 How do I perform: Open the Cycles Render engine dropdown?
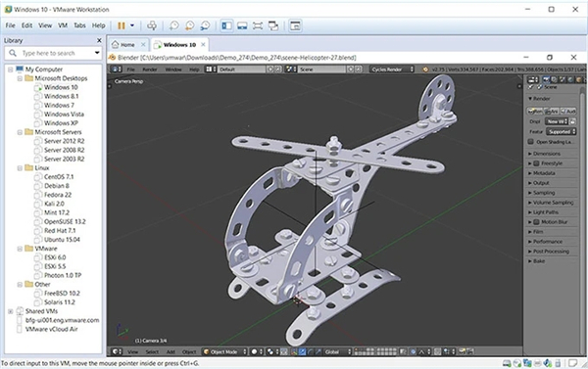(392, 69)
